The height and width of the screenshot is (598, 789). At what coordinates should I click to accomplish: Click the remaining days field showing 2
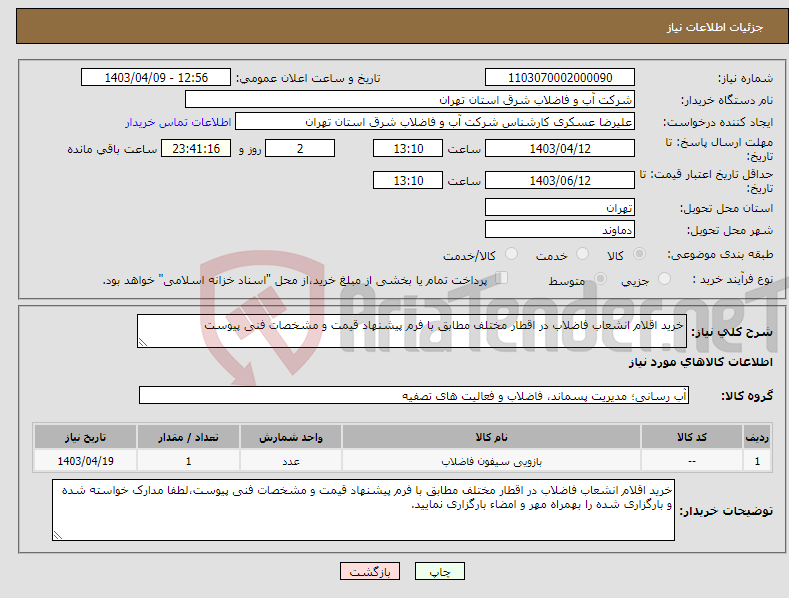pyautogui.click(x=300, y=148)
